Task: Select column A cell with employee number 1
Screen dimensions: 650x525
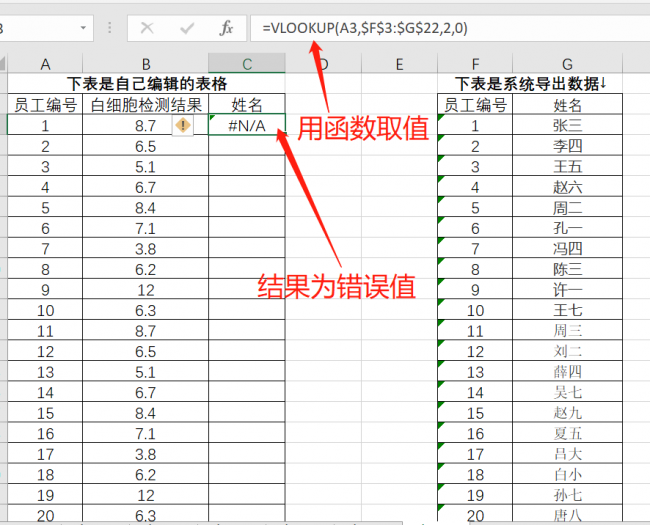Action: 45,125
